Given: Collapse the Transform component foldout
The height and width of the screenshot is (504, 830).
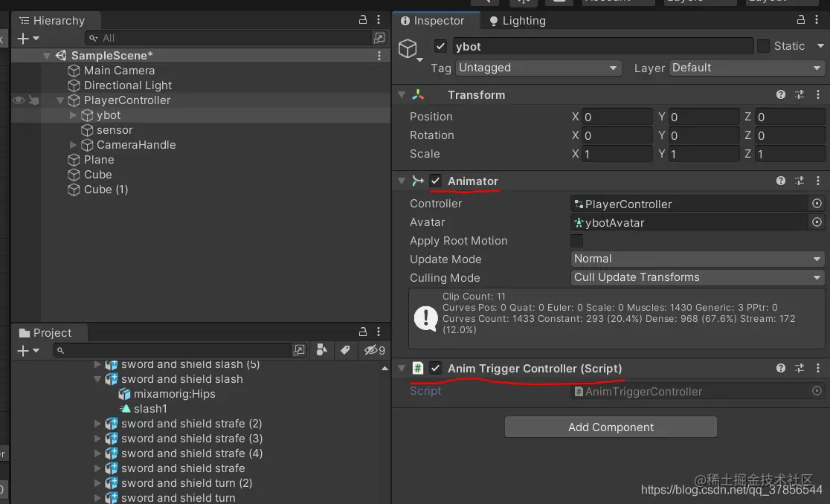Looking at the screenshot, I should point(401,94).
